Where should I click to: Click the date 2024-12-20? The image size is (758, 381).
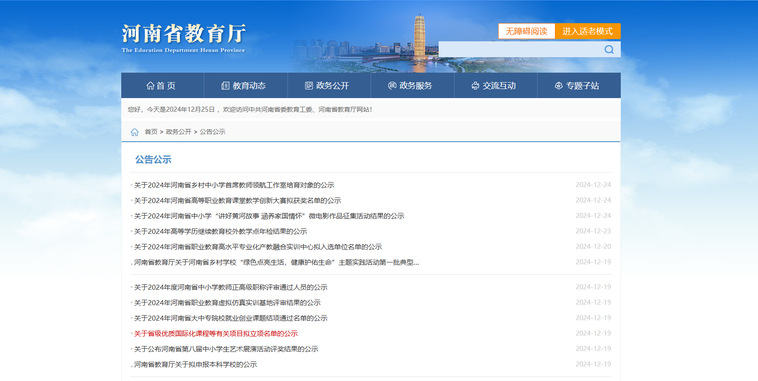coord(593,247)
